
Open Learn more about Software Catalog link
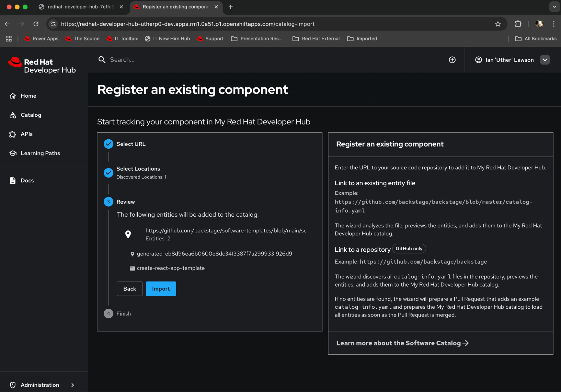coord(402,343)
